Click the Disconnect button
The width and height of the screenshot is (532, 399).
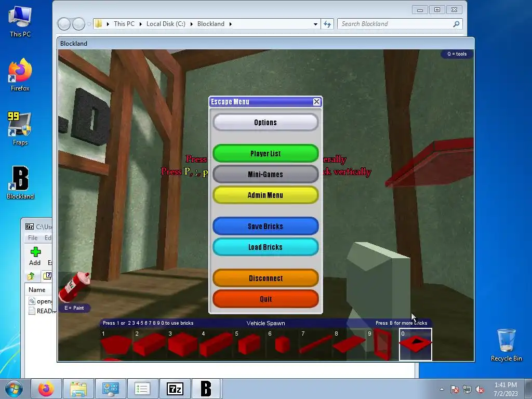click(x=265, y=278)
